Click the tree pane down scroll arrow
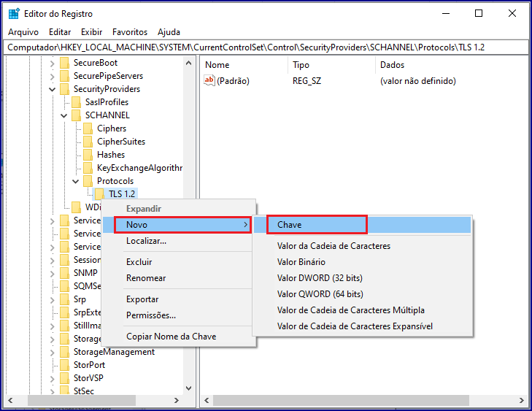The height and width of the screenshot is (411, 532). 189,388
